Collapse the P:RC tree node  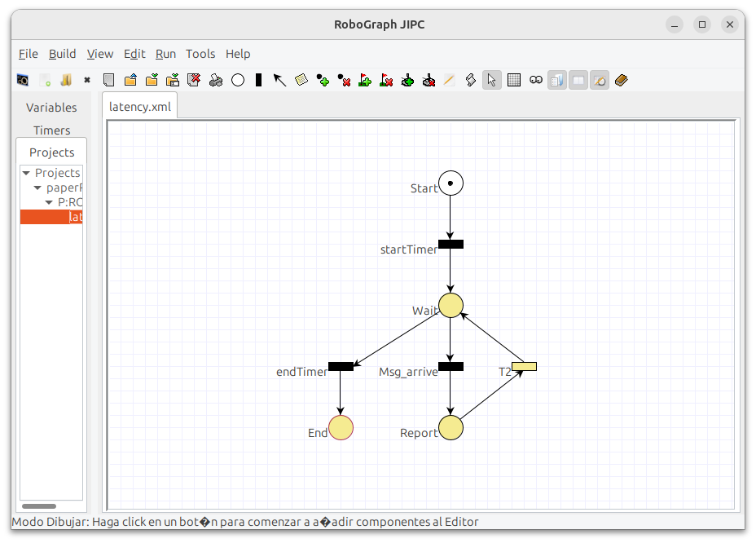point(49,202)
